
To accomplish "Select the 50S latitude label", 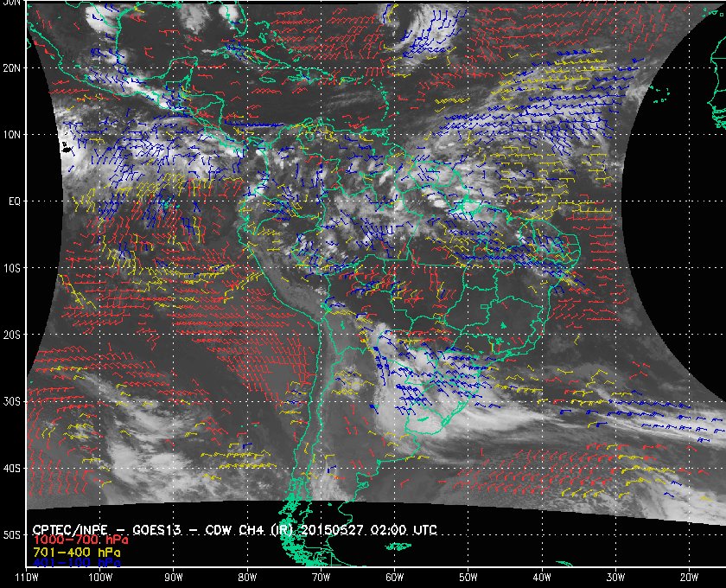I will tap(11, 534).
